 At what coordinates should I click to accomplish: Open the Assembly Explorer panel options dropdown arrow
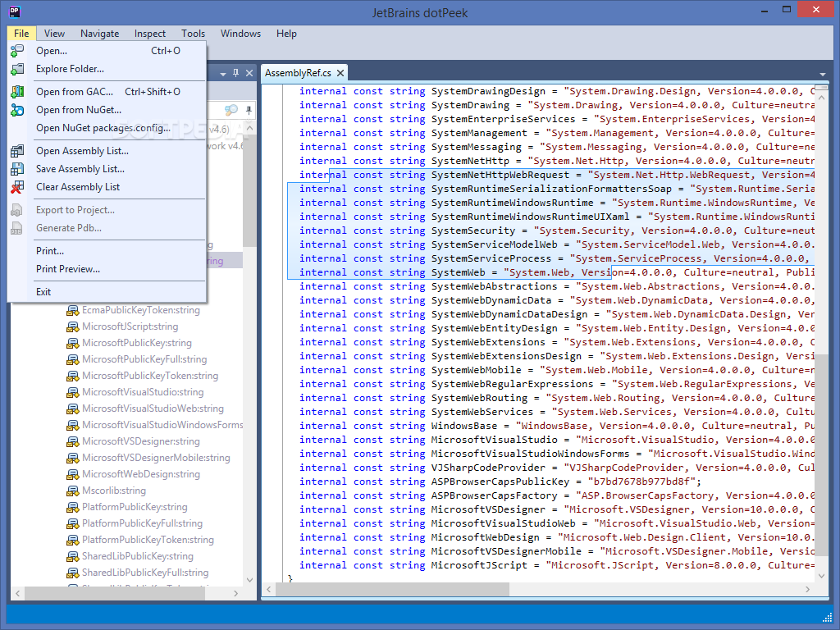pos(223,73)
